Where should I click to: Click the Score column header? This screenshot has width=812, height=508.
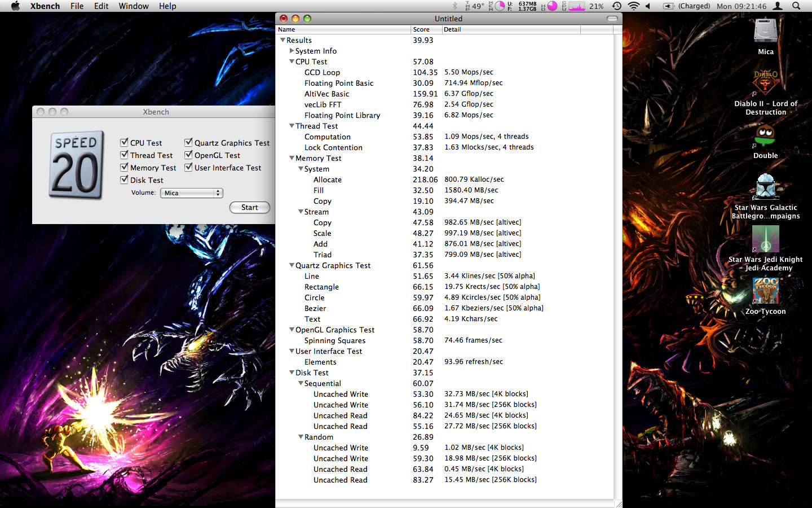tap(426, 29)
